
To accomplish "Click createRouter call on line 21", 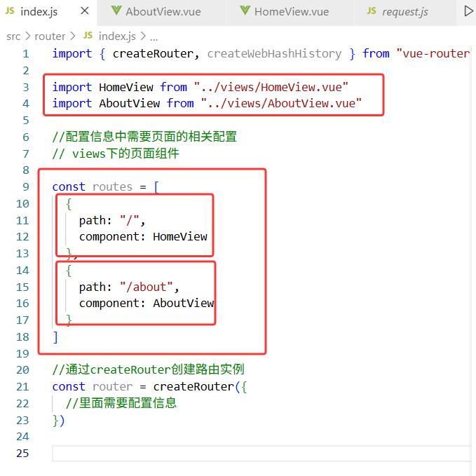I will click(x=193, y=387).
